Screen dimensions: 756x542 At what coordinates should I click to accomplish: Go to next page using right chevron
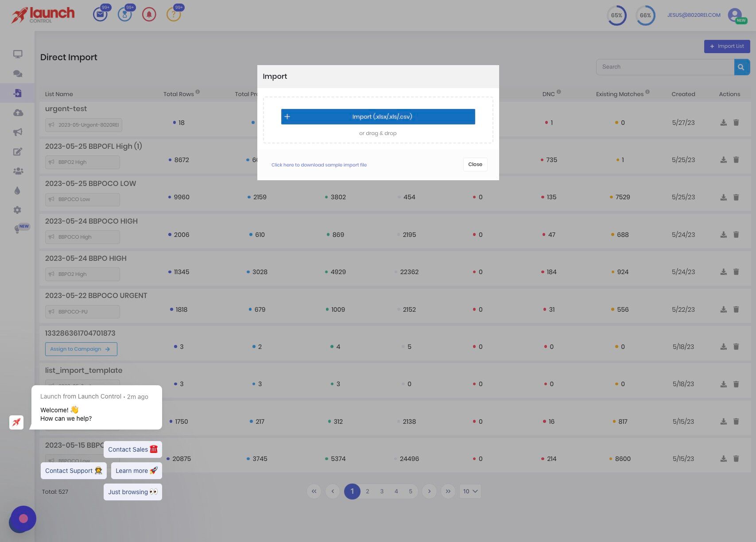click(x=429, y=491)
